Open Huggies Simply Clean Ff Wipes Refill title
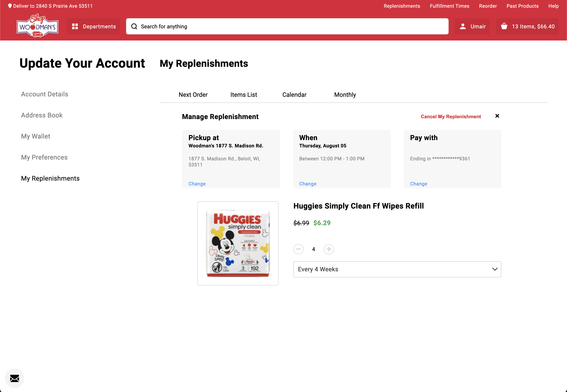567x392 pixels. click(358, 206)
